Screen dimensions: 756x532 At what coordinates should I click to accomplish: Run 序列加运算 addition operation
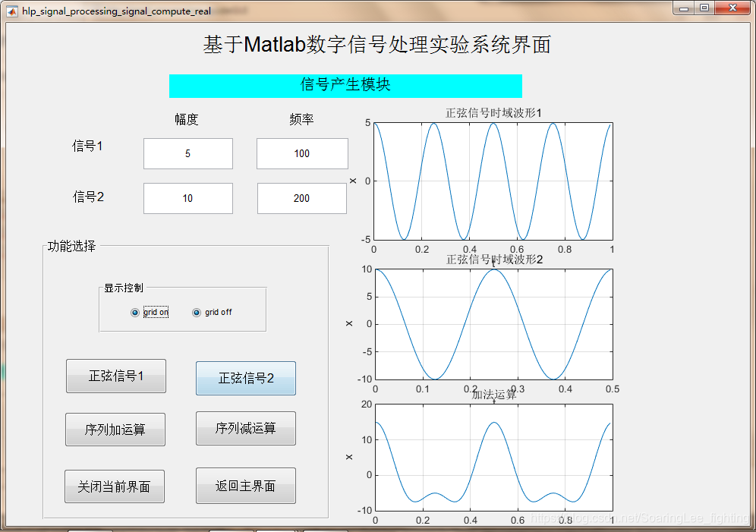115,430
